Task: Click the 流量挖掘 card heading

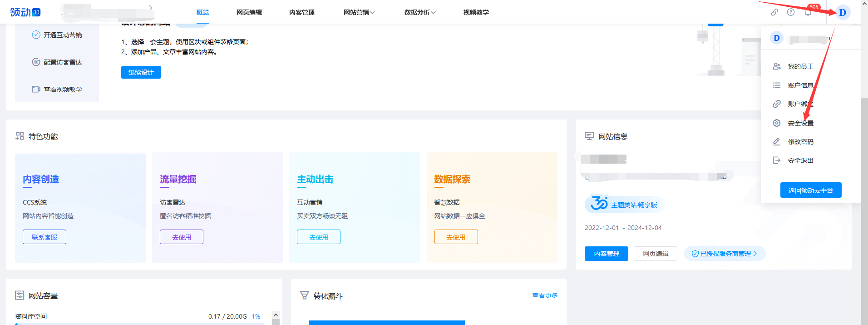Action: [x=178, y=179]
